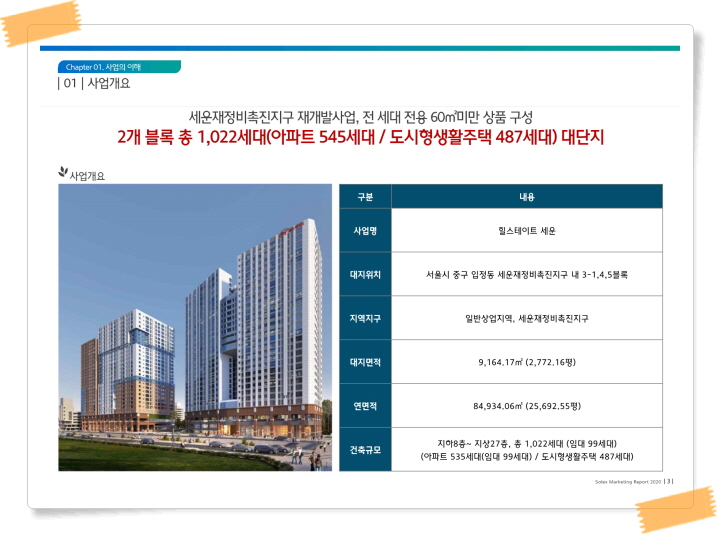Click the leaf icon beside 사업개요
This screenshot has width=717, height=534.
click(x=63, y=172)
